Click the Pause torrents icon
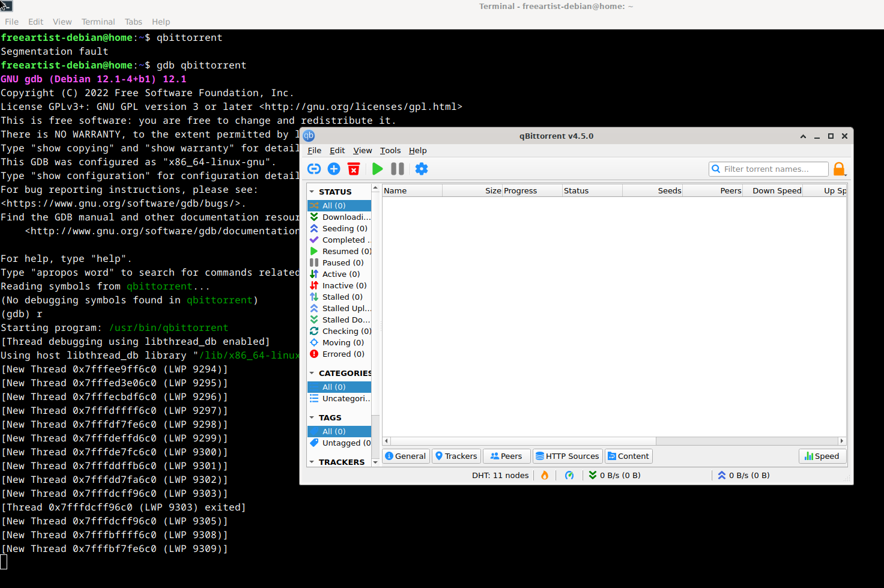The height and width of the screenshot is (588, 884). [398, 169]
